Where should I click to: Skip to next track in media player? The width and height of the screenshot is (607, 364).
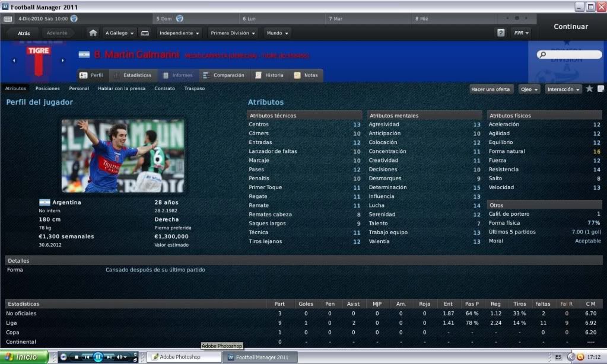[x=110, y=357]
